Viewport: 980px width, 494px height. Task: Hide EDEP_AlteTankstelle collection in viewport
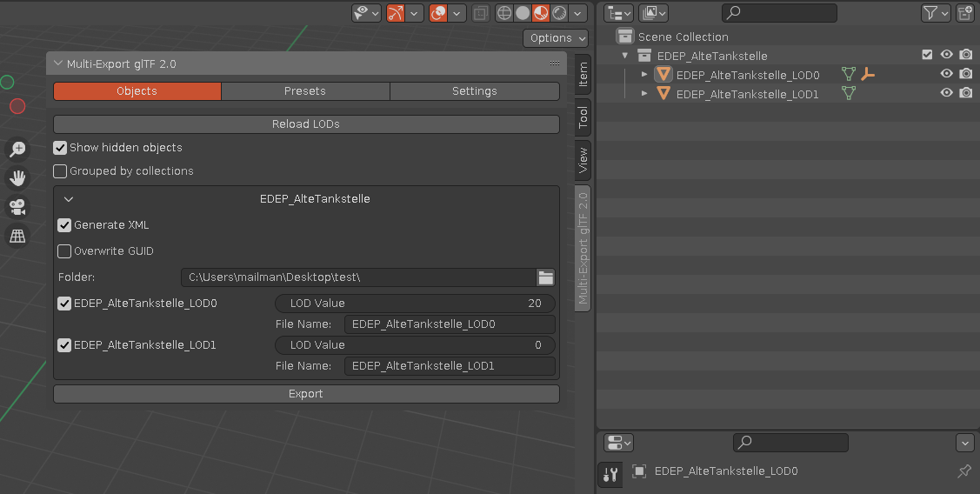pyautogui.click(x=947, y=55)
